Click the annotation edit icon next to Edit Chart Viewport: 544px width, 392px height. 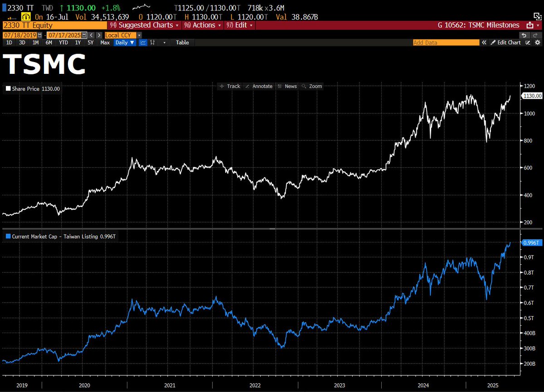click(x=528, y=43)
